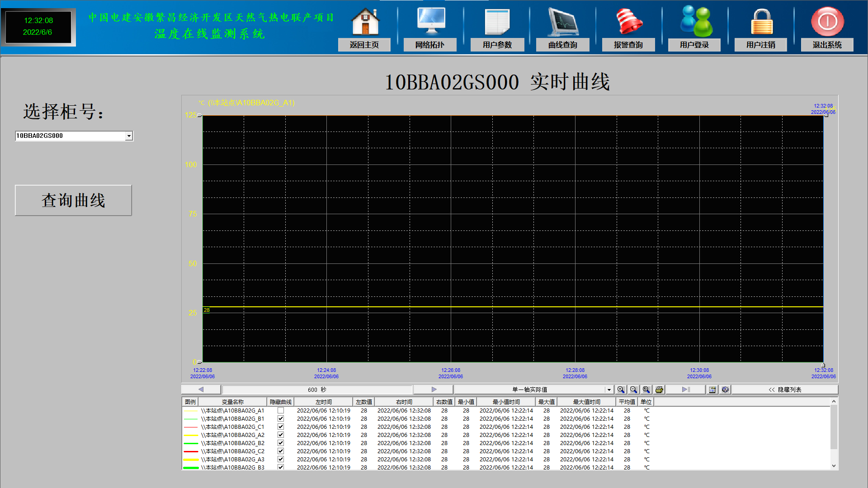The height and width of the screenshot is (488, 868).
Task: Open 用户参数 document icon
Action: (496, 21)
